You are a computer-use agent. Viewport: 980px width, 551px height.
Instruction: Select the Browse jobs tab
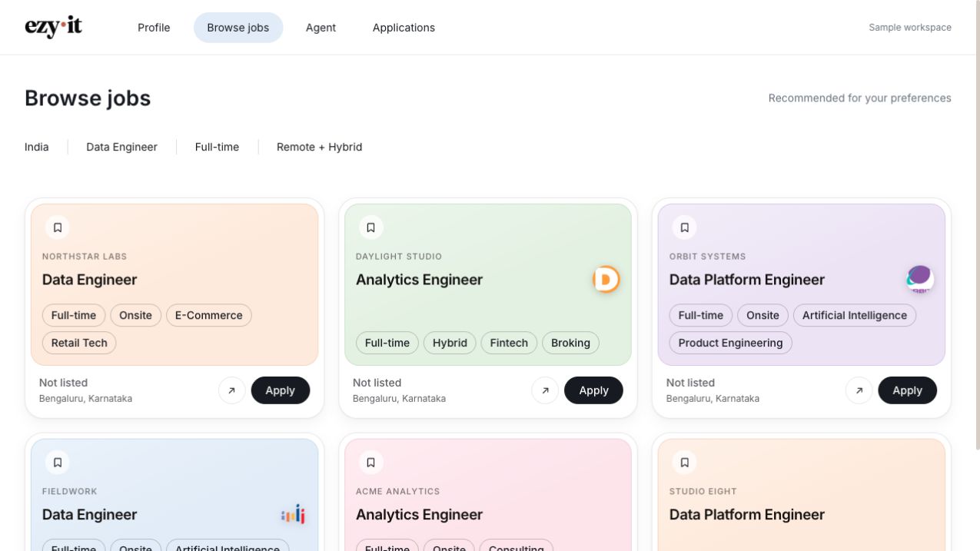[238, 28]
